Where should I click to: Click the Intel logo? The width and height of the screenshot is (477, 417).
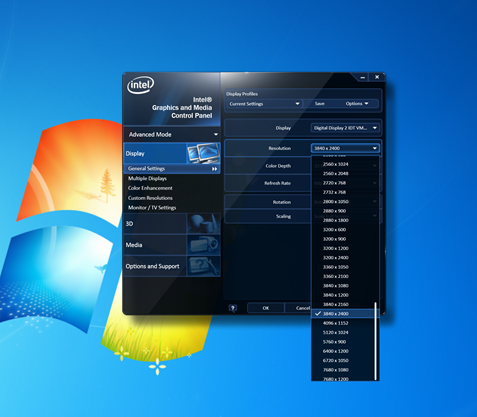[140, 85]
